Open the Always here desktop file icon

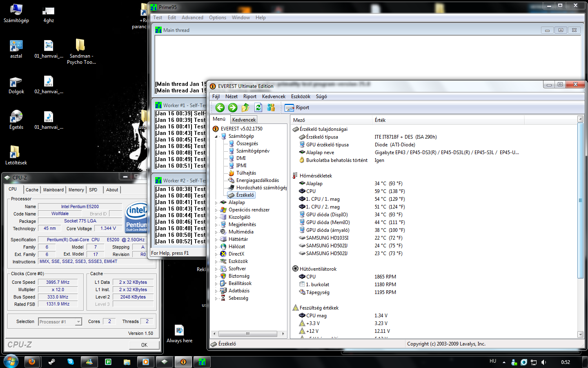179,333
